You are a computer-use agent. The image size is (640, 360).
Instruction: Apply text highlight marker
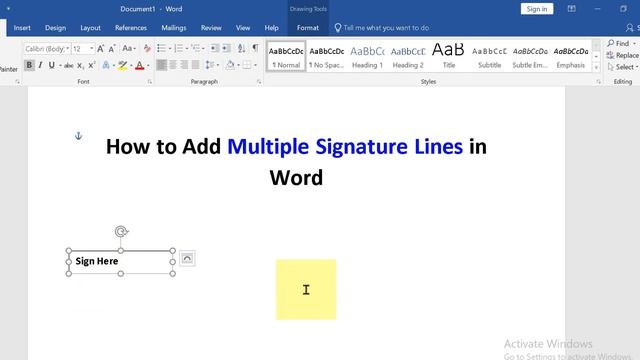[x=122, y=65]
